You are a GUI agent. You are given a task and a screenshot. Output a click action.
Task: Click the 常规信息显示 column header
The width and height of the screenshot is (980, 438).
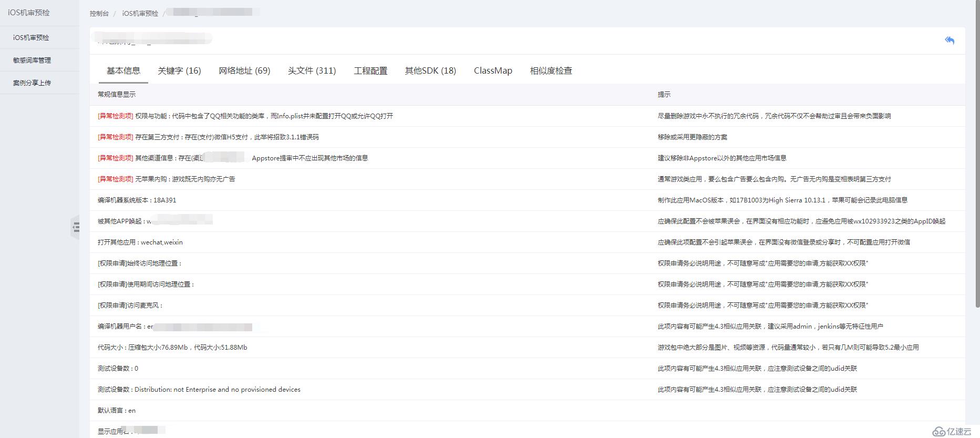[117, 95]
